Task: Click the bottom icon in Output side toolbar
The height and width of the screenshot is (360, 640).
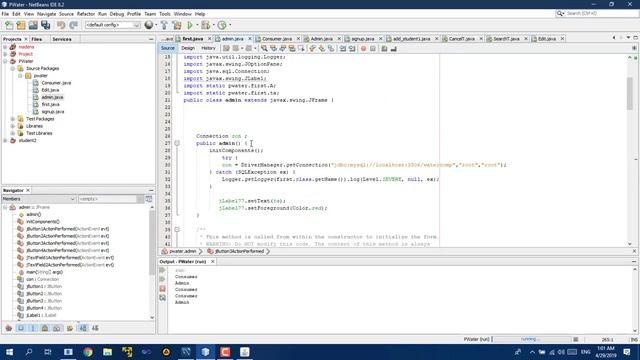Action: coord(162,298)
